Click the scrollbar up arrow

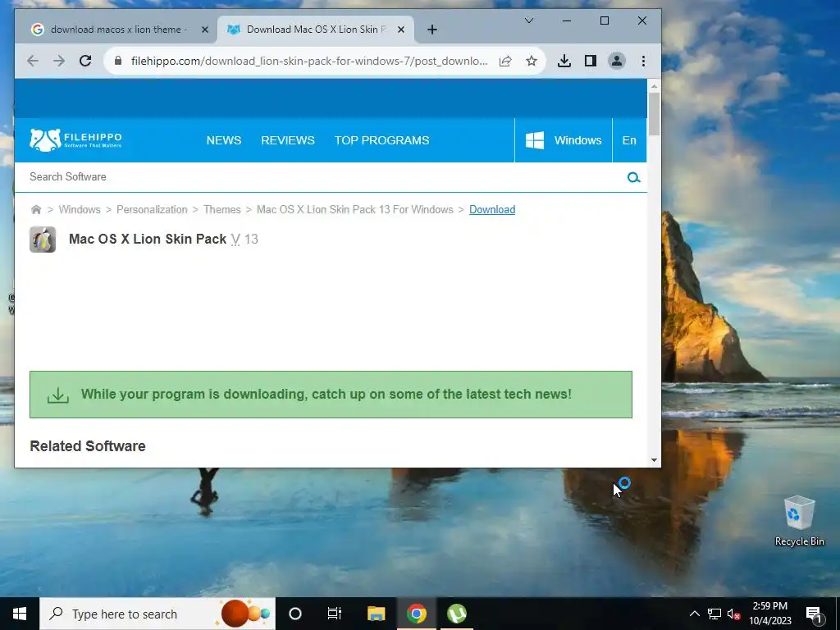654,85
